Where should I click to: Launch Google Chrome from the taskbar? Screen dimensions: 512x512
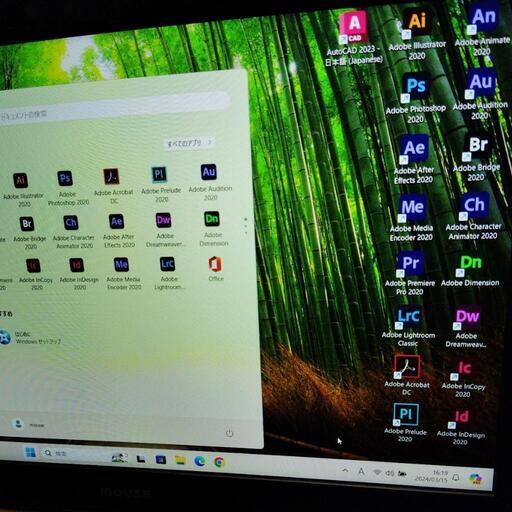pos(219,462)
